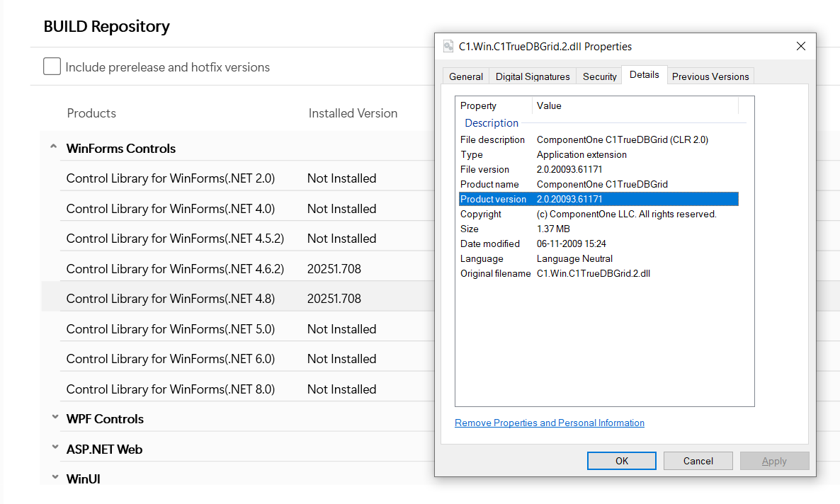The height and width of the screenshot is (504, 840).
Task: Click Remove Properties and Personal Information link
Action: pos(550,423)
